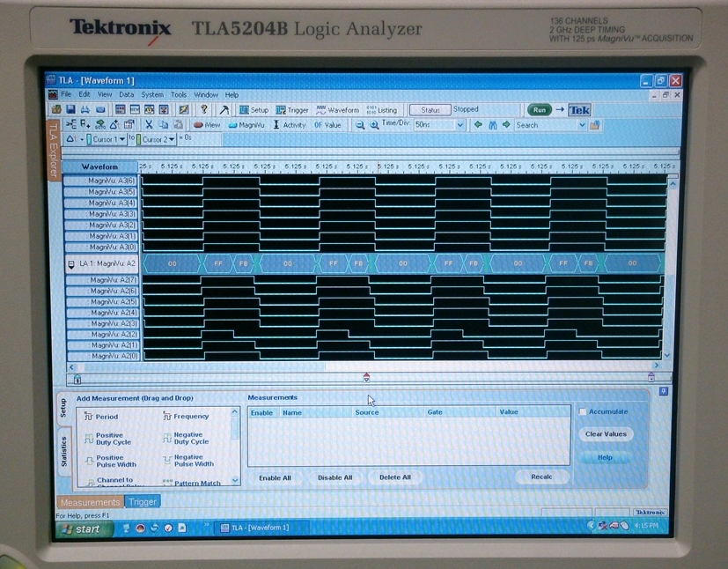Screen dimensions: 728x569
Task: Click the Search forward green arrow
Action: click(x=506, y=124)
